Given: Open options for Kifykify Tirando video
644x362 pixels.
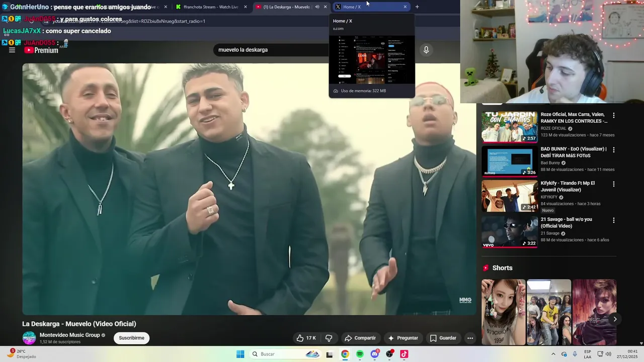Looking at the screenshot, I should [613, 184].
